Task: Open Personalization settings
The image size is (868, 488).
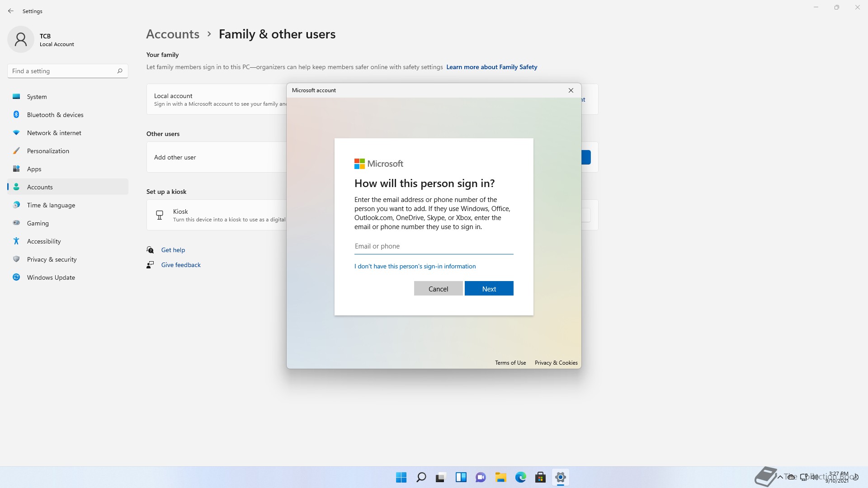Action: pyautogui.click(x=68, y=151)
